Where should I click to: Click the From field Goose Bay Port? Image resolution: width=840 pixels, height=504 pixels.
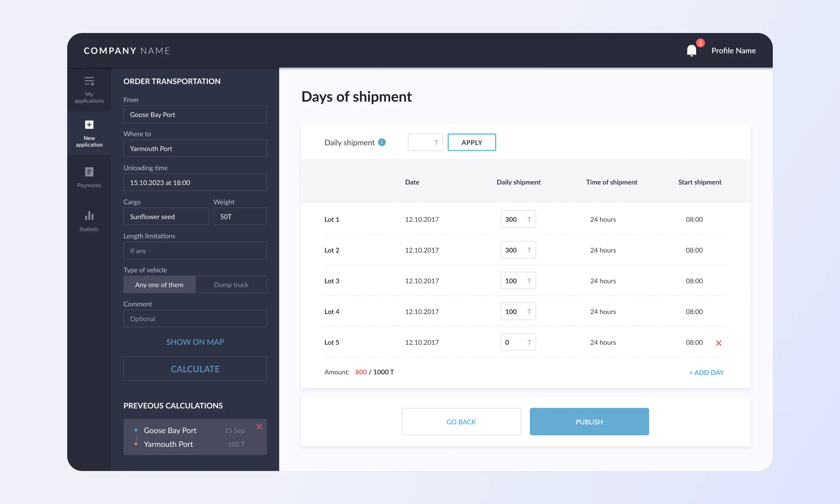(x=195, y=115)
